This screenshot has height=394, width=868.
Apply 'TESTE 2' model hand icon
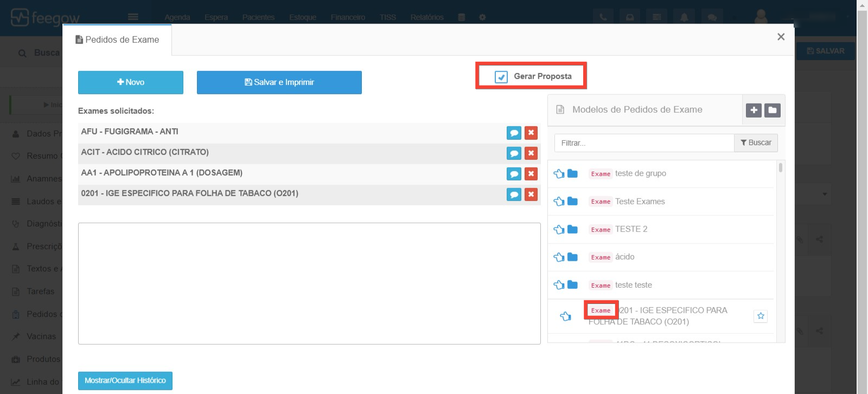coord(559,230)
